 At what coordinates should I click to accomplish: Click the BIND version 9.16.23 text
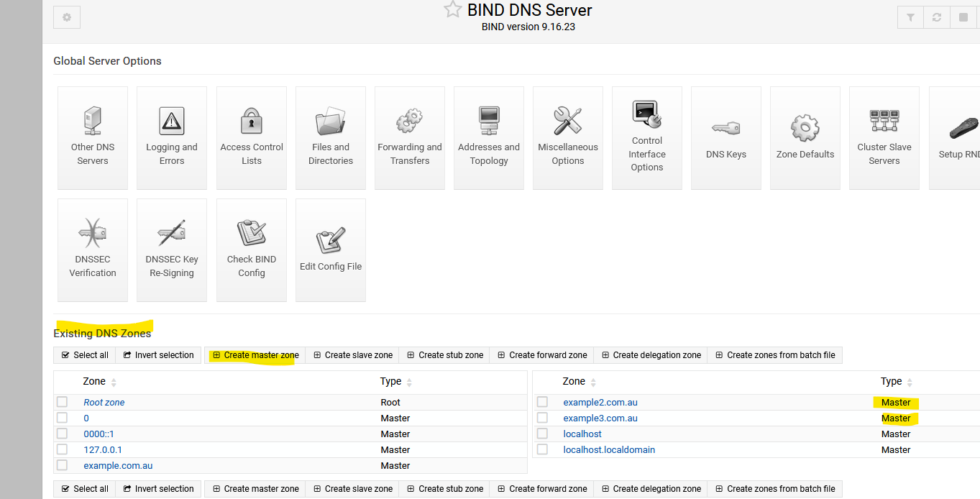pyautogui.click(x=528, y=27)
